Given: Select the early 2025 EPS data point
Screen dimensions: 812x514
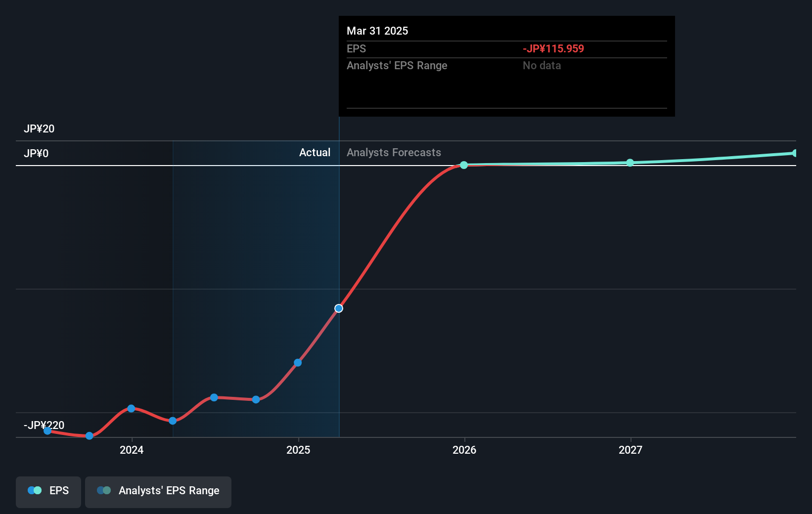Looking at the screenshot, I should (298, 363).
